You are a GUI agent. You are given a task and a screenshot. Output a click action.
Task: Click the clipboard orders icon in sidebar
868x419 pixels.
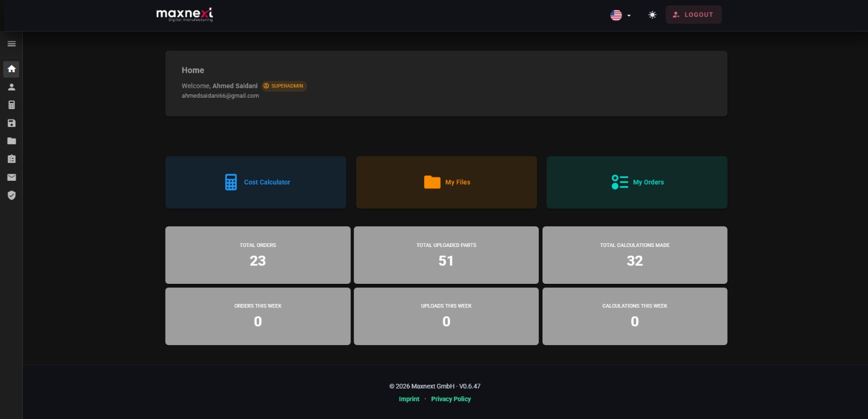tap(11, 159)
